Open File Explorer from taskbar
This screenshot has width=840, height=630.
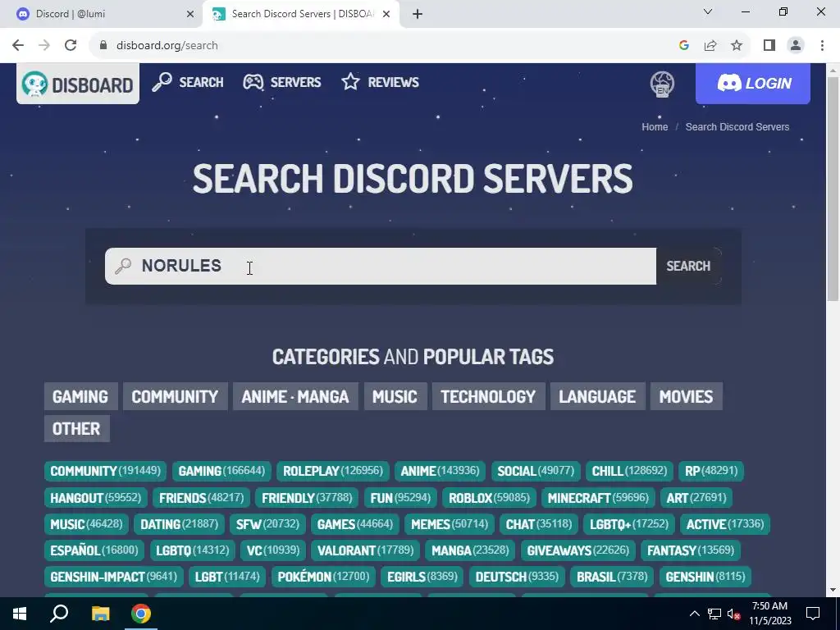click(99, 614)
